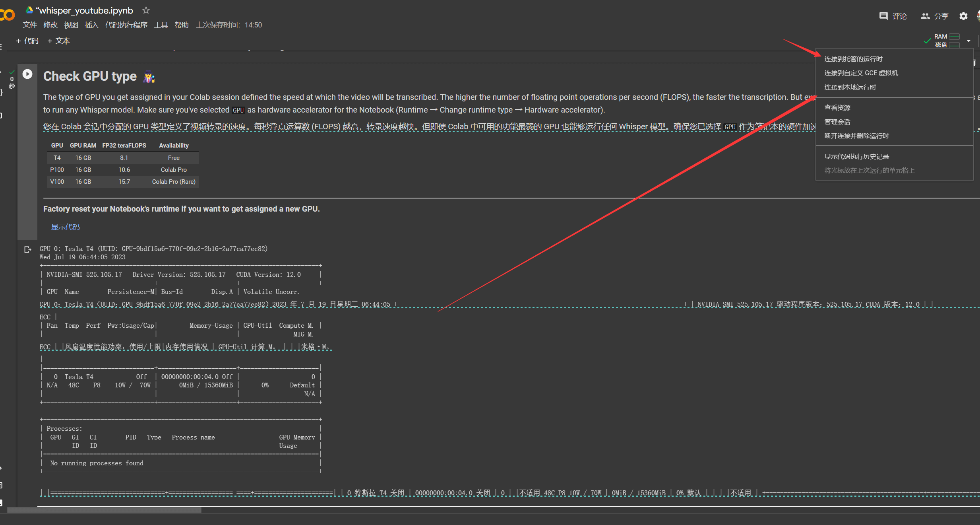
Task: Choose 连接到本地运行时 from dropdown
Action: [x=850, y=87]
